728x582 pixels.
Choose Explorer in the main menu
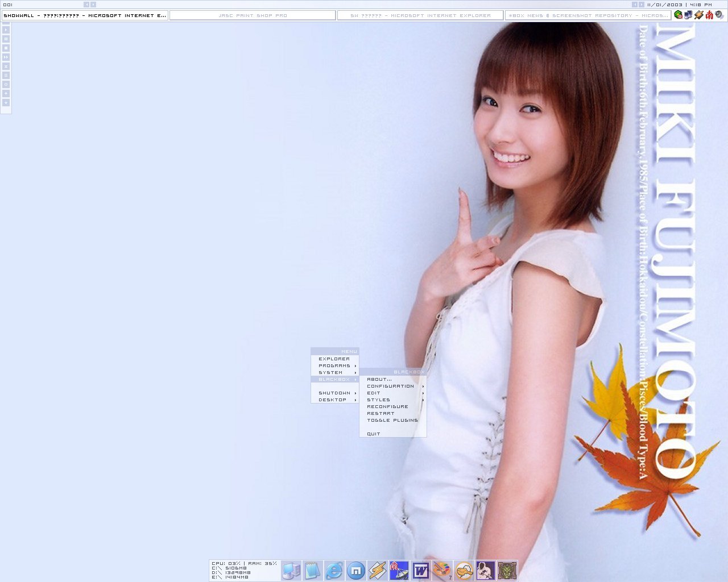(x=335, y=359)
